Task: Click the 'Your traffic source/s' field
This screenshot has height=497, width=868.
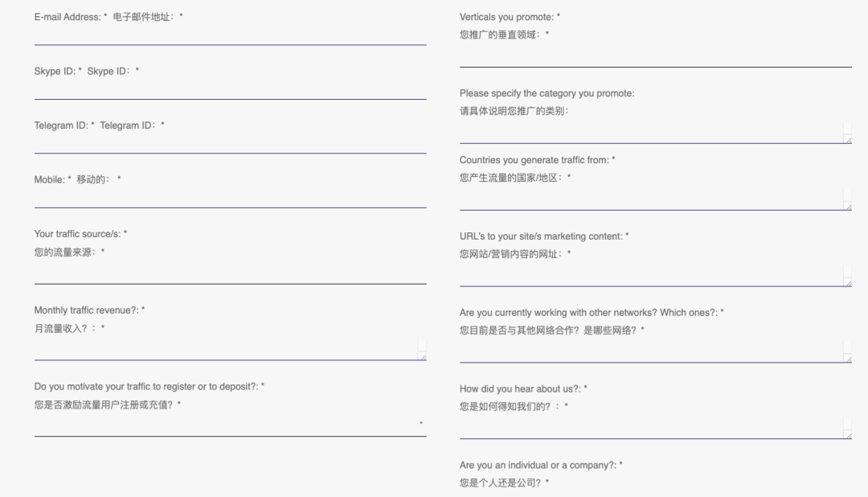Action: pyautogui.click(x=230, y=273)
